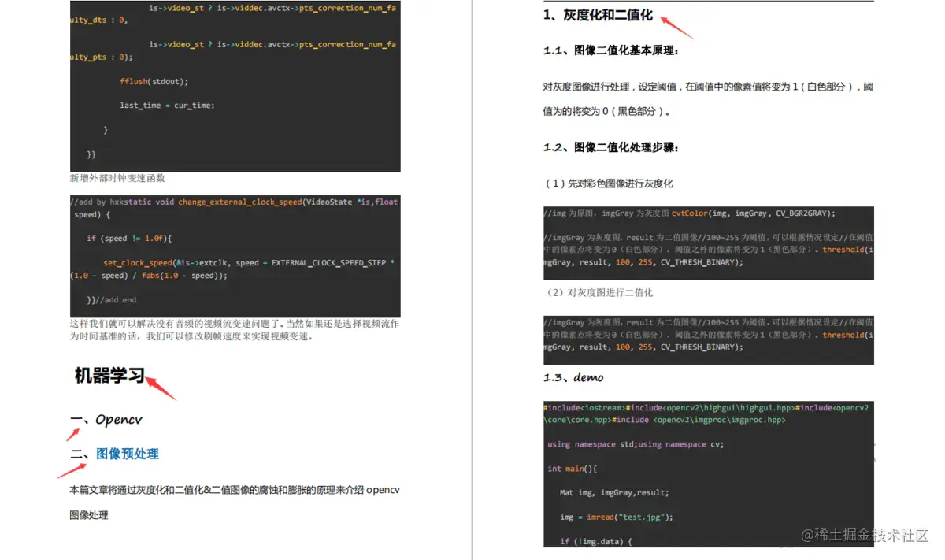Click the line 值为的将变为 0（黑色部分）
Screen dimensions: 945x560
click(x=606, y=112)
